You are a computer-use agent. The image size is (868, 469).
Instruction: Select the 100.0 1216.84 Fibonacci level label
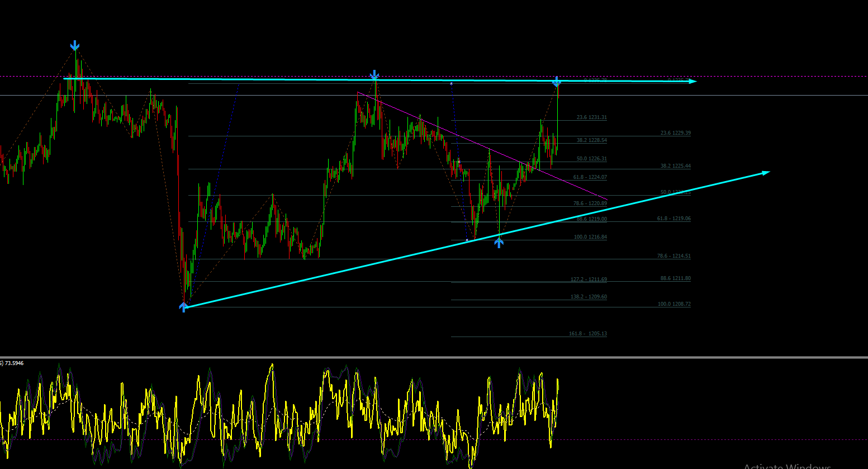(x=590, y=237)
